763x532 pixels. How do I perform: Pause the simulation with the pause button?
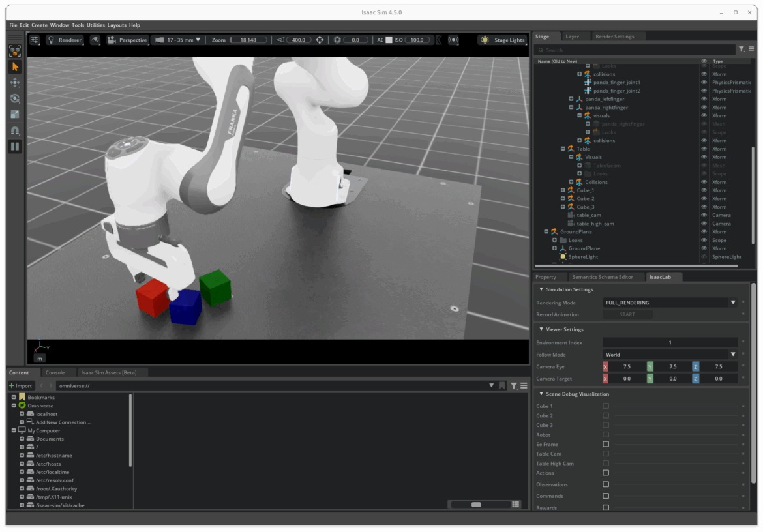click(x=15, y=147)
